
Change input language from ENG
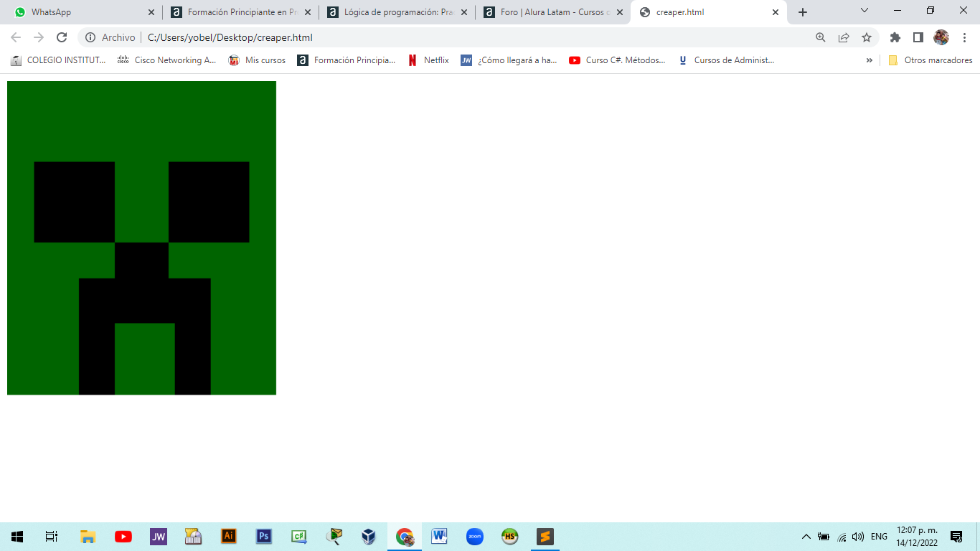(879, 537)
